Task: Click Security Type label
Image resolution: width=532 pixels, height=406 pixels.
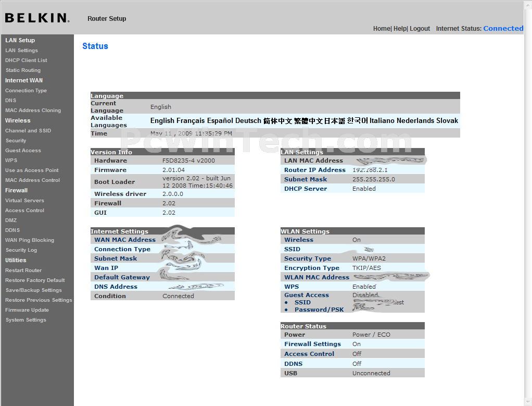Action: click(308, 259)
